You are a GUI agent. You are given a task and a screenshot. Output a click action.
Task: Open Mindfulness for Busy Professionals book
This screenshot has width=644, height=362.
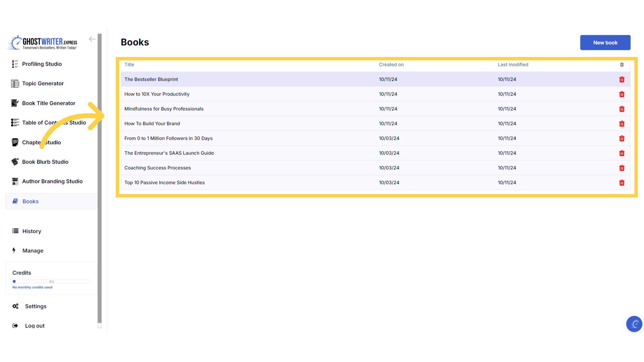click(164, 109)
